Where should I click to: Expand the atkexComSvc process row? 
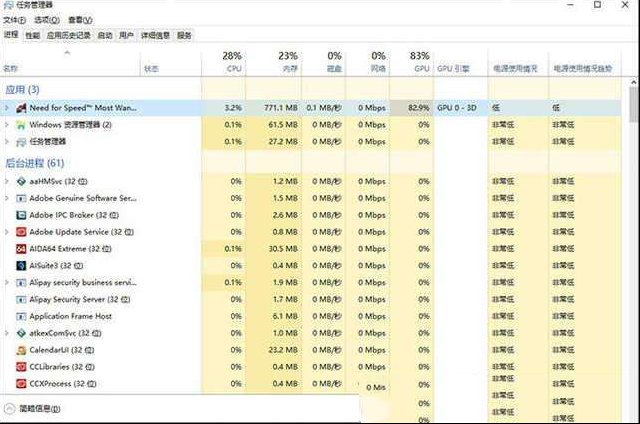click(7, 333)
